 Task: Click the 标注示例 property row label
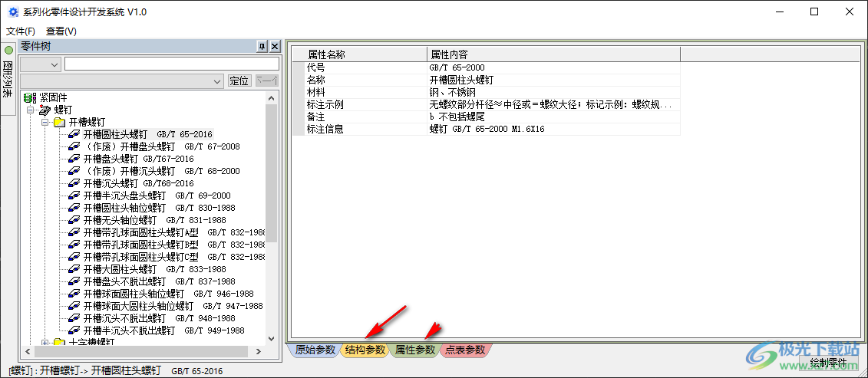click(x=325, y=104)
